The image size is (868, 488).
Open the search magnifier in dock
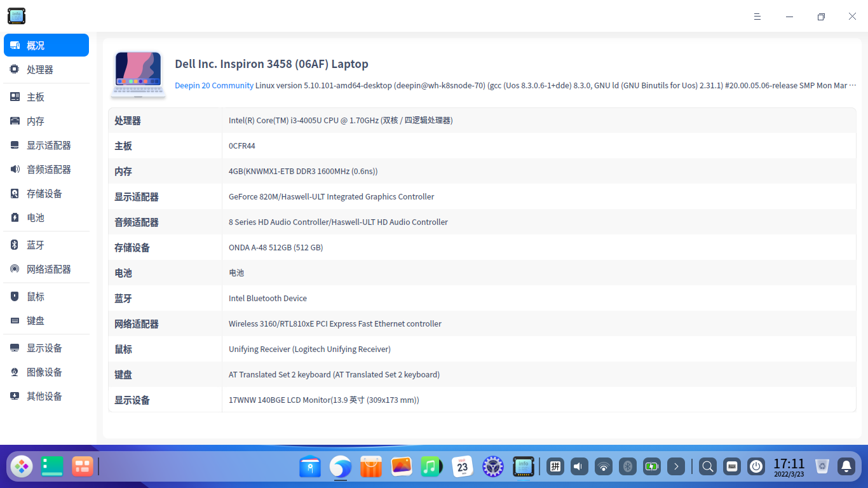(707, 467)
